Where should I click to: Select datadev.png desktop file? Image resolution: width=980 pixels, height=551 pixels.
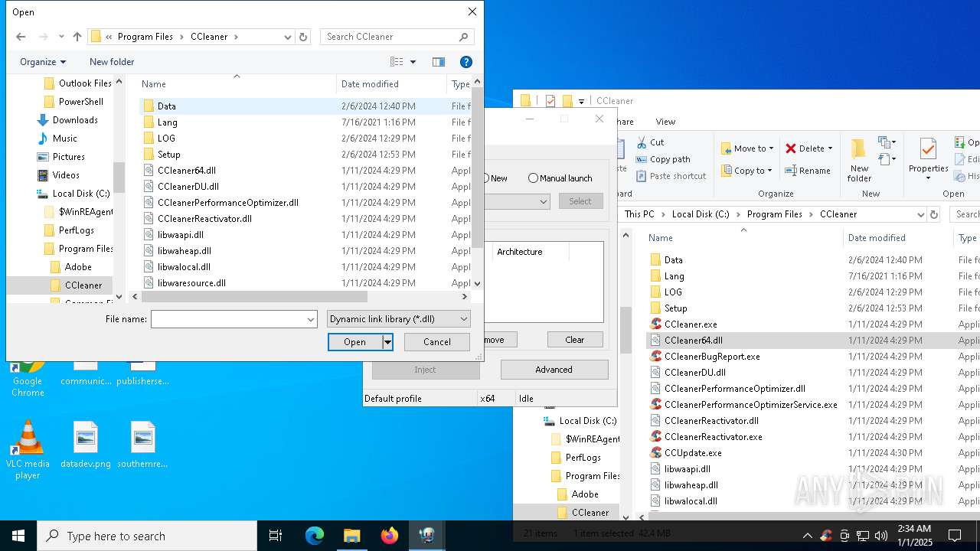tap(86, 445)
